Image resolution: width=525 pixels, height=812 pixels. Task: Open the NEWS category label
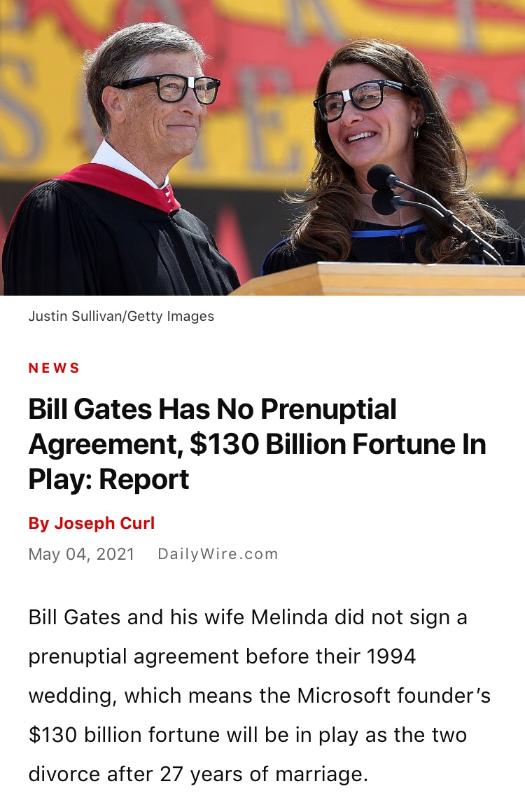coord(54,368)
